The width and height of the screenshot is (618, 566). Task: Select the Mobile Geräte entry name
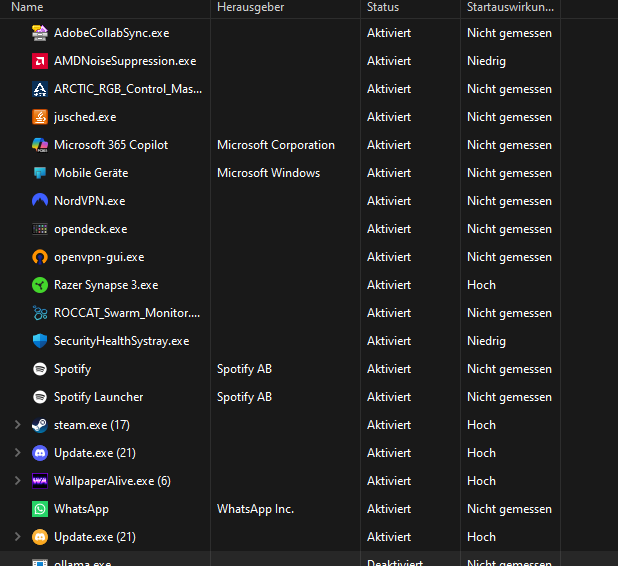(x=91, y=173)
